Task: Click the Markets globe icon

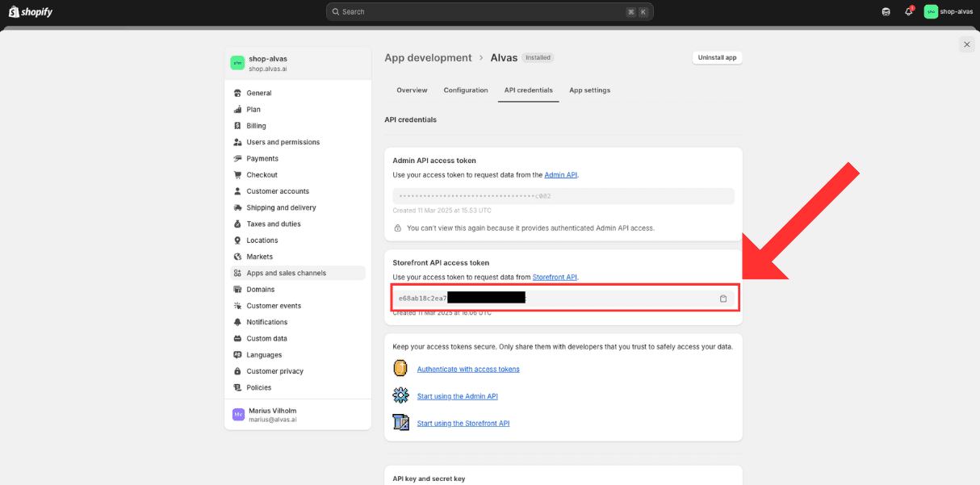Action: coord(237,257)
